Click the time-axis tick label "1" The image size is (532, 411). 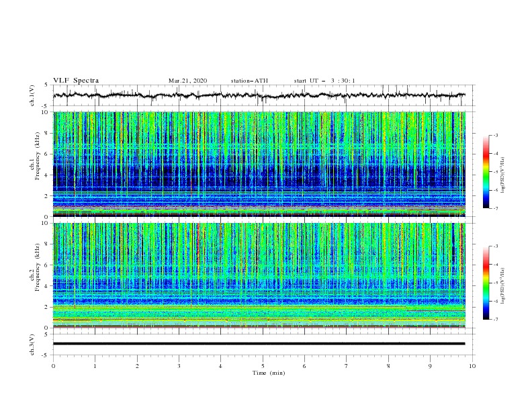pyautogui.click(x=95, y=366)
